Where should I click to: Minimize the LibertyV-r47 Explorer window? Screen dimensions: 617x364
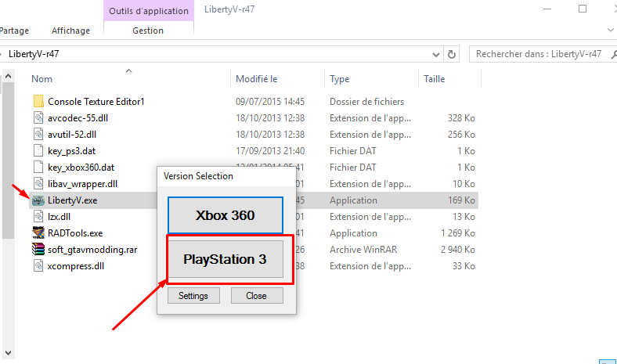[547, 9]
